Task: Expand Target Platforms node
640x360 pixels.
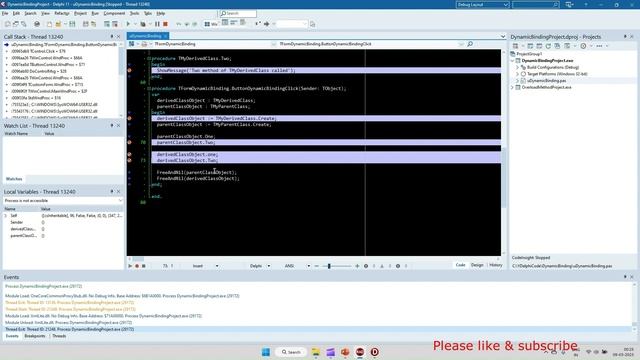Action: point(518,74)
